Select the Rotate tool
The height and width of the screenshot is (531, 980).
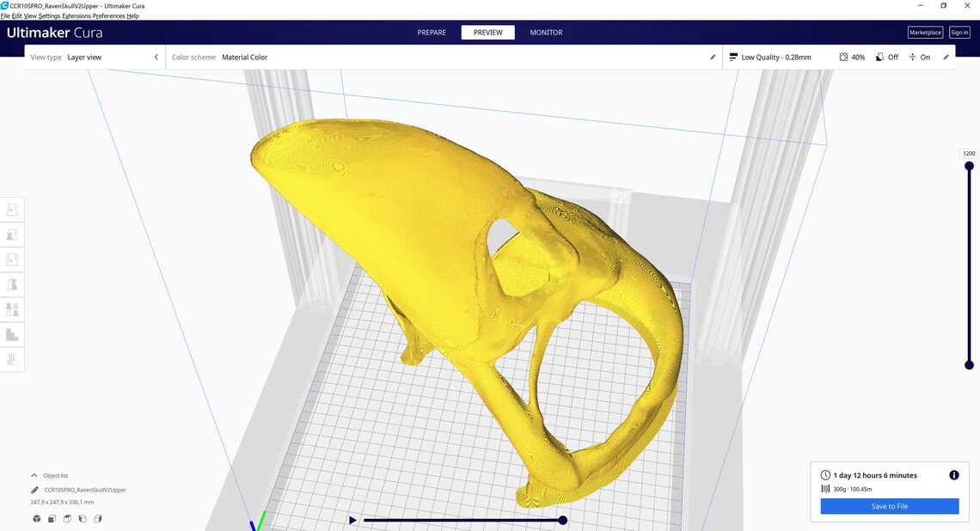click(x=12, y=259)
